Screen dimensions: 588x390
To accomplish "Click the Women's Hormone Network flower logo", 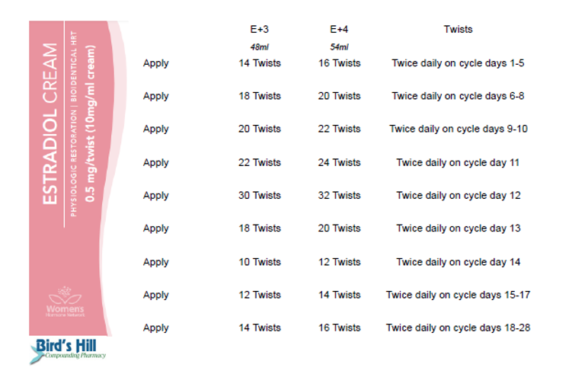I will point(66,302).
